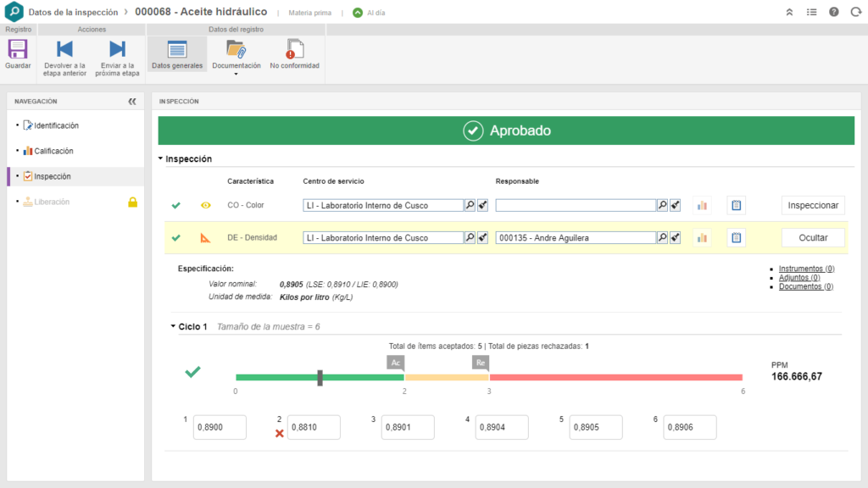868x488 pixels.
Task: Click the dark marker on acceptance bar
Action: (320, 377)
